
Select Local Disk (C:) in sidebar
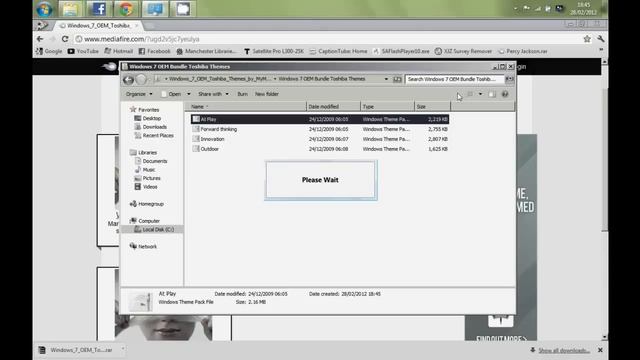click(x=154, y=230)
